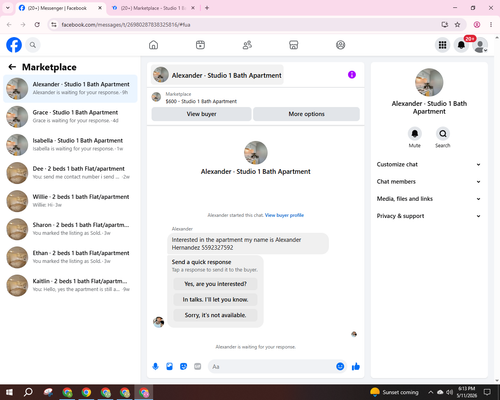
Task: Open Kaitlin - 2 beds 1 bath chat
Action: 70,285
